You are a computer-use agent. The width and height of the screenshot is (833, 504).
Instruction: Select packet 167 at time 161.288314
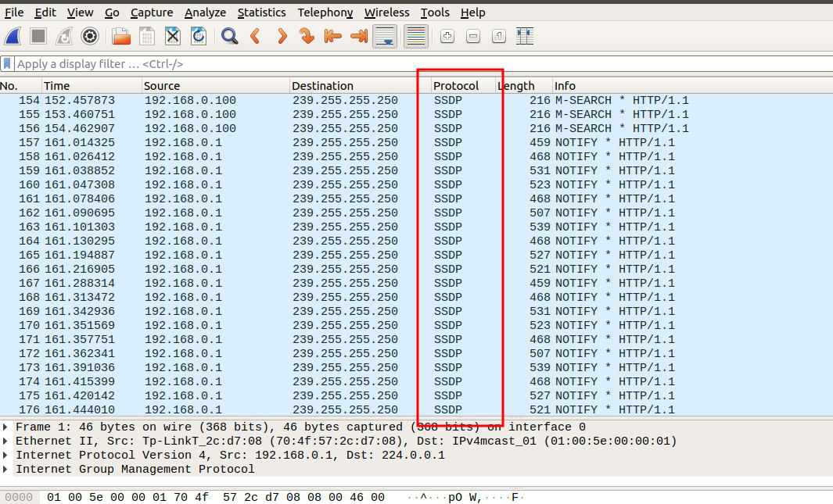[x=416, y=283]
